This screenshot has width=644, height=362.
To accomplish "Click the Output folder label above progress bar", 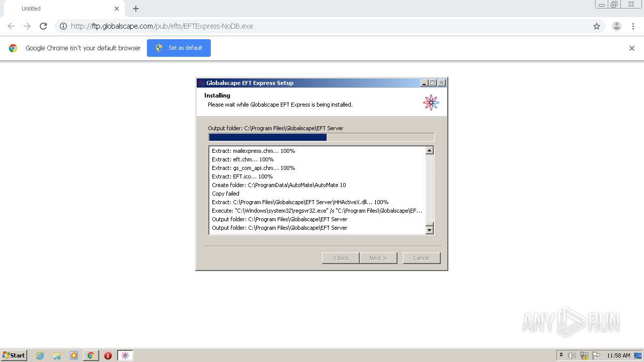I will tap(275, 128).
